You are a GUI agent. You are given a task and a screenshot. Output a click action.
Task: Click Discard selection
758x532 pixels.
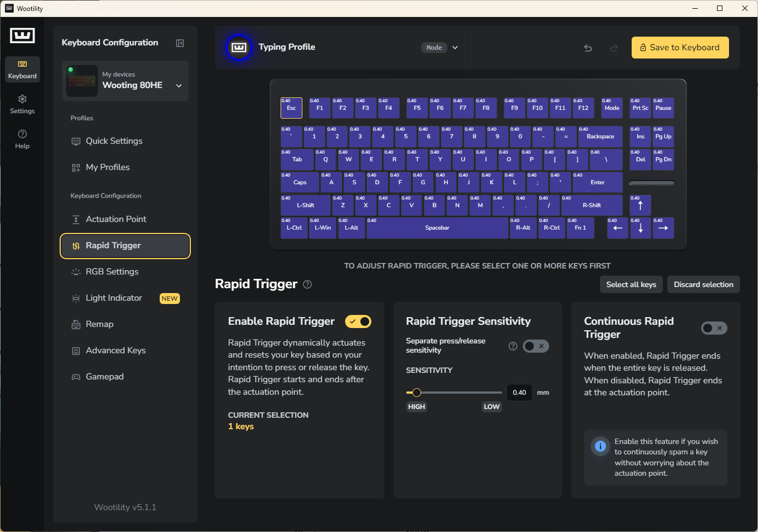coord(703,284)
